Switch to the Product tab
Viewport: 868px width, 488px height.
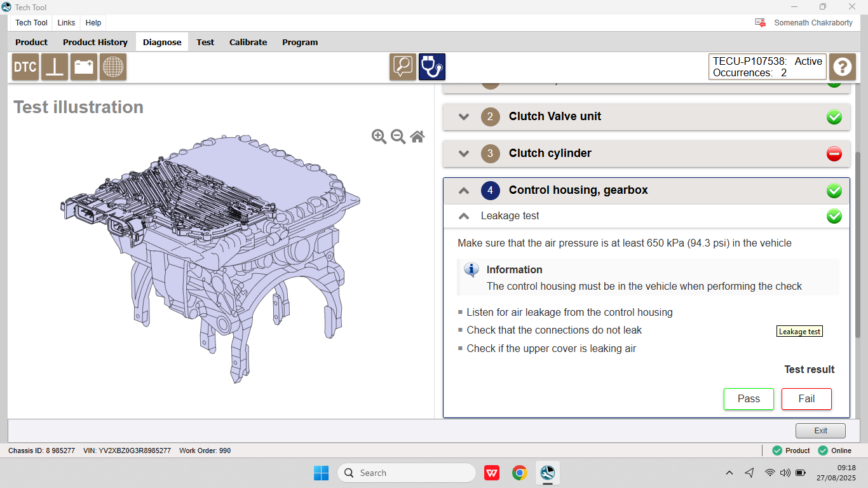(31, 42)
